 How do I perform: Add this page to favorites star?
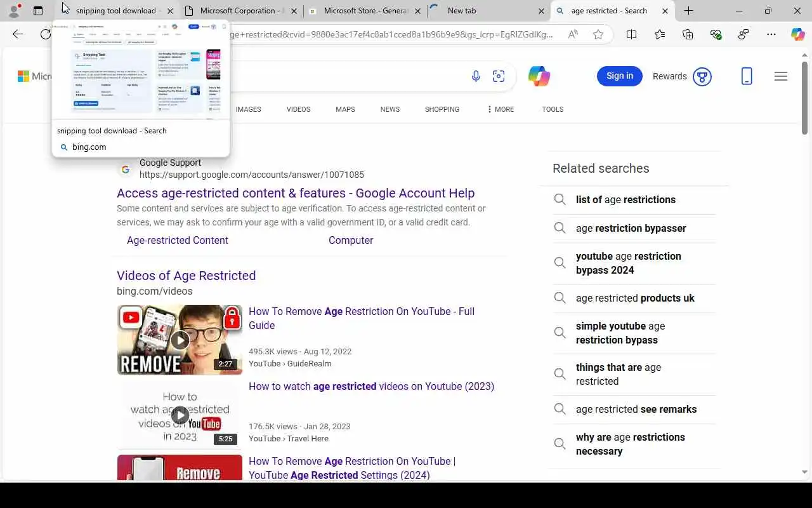point(598,34)
